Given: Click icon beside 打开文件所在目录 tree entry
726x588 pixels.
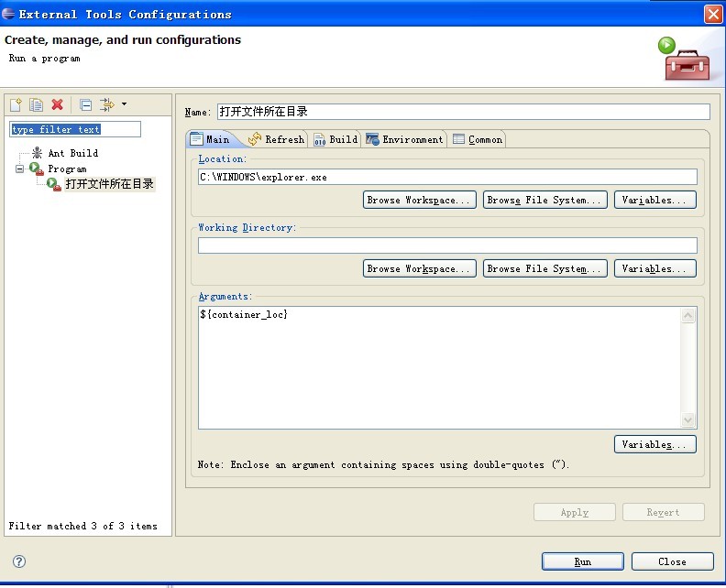Looking at the screenshot, I should click(x=54, y=184).
